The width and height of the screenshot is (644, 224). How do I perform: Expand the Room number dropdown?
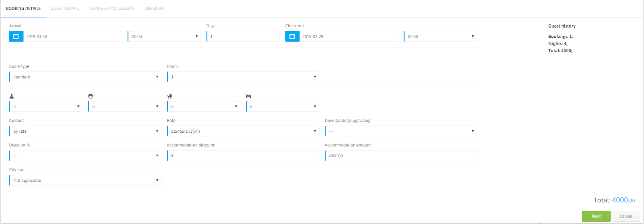(243, 77)
